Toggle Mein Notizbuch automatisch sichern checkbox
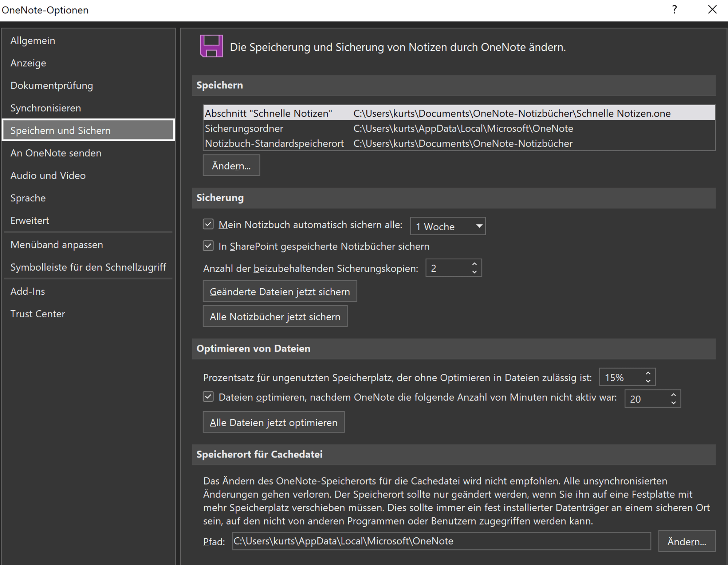728x565 pixels. pyautogui.click(x=208, y=224)
